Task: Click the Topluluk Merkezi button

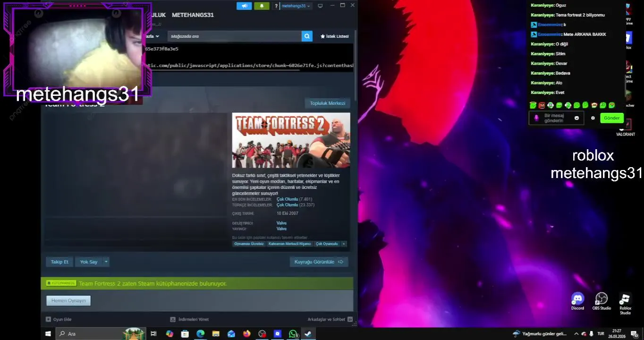Action: (328, 103)
